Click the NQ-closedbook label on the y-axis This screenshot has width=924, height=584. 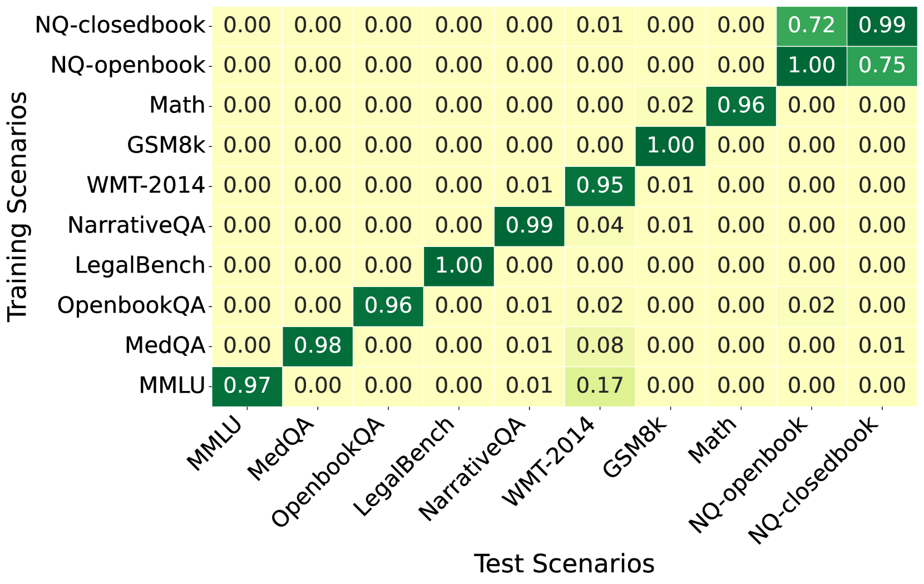(x=120, y=26)
